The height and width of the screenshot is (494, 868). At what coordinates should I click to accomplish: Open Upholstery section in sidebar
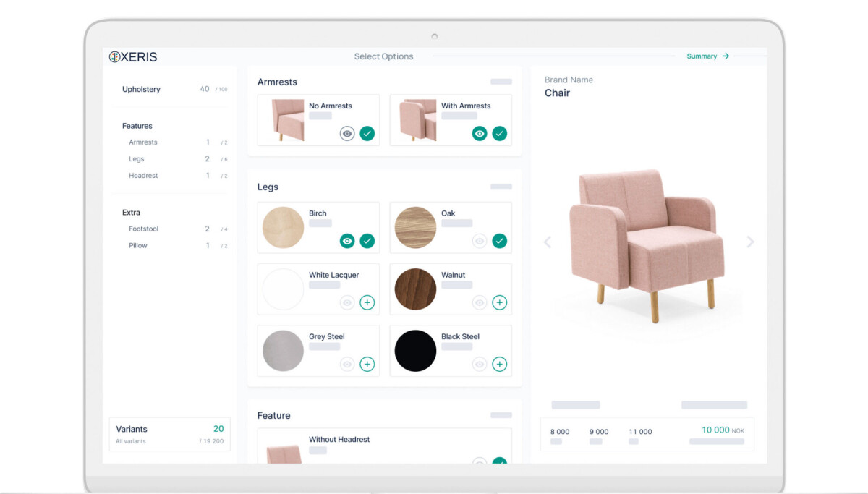click(142, 89)
